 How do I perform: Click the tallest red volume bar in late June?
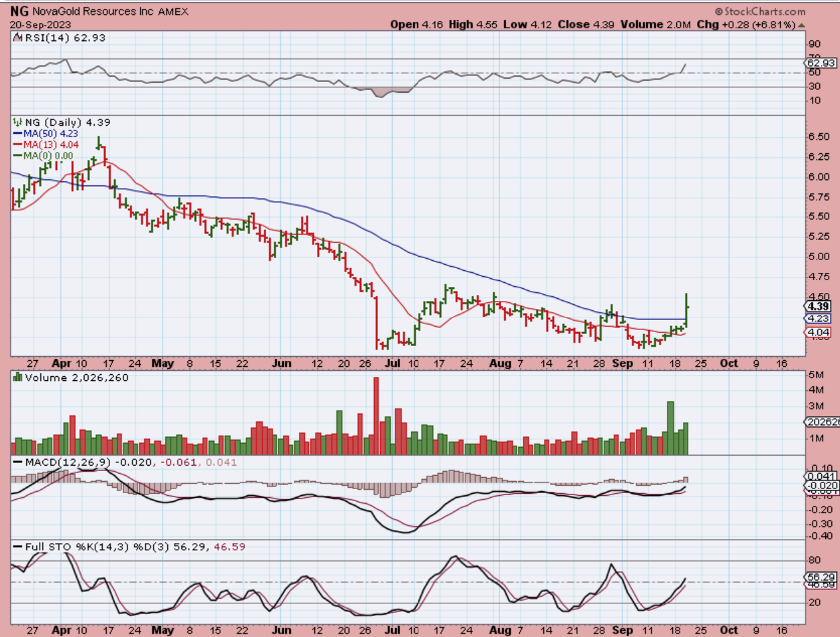376,416
